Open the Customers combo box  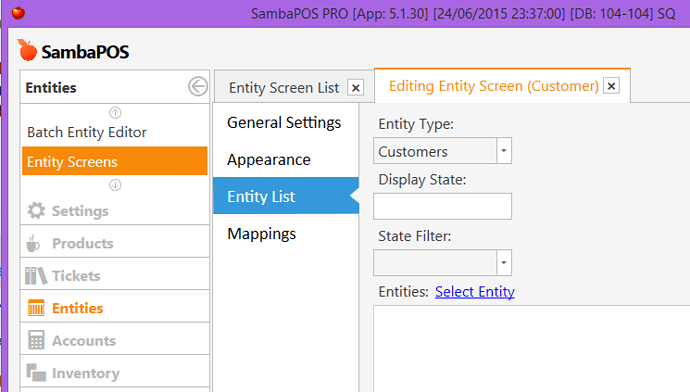442,150
